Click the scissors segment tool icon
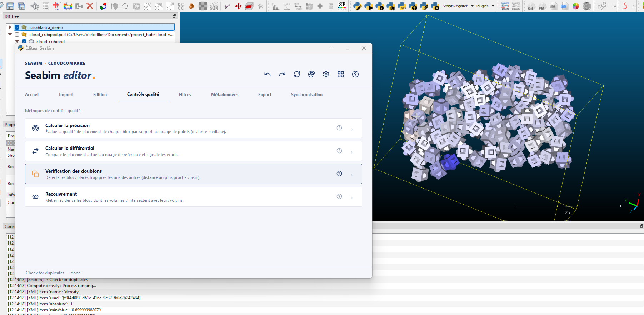The width and height of the screenshot is (644, 315). click(227, 6)
